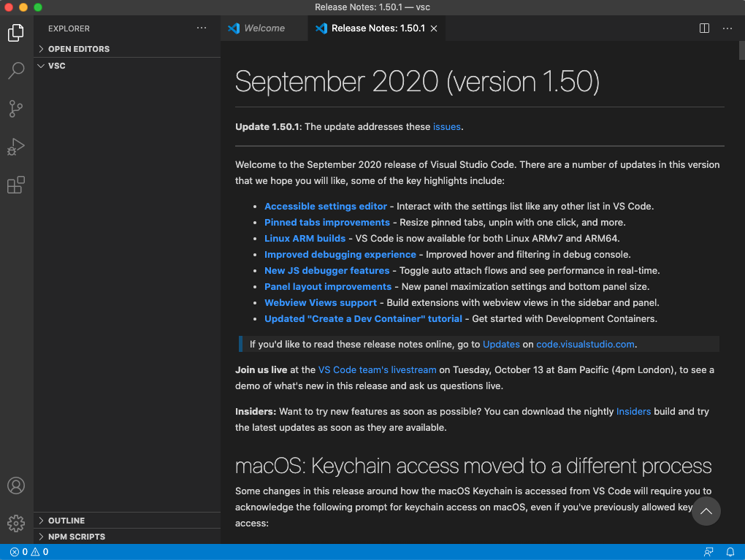This screenshot has width=745, height=560.
Task: Open Panel layout improvements link
Action: pos(328,287)
